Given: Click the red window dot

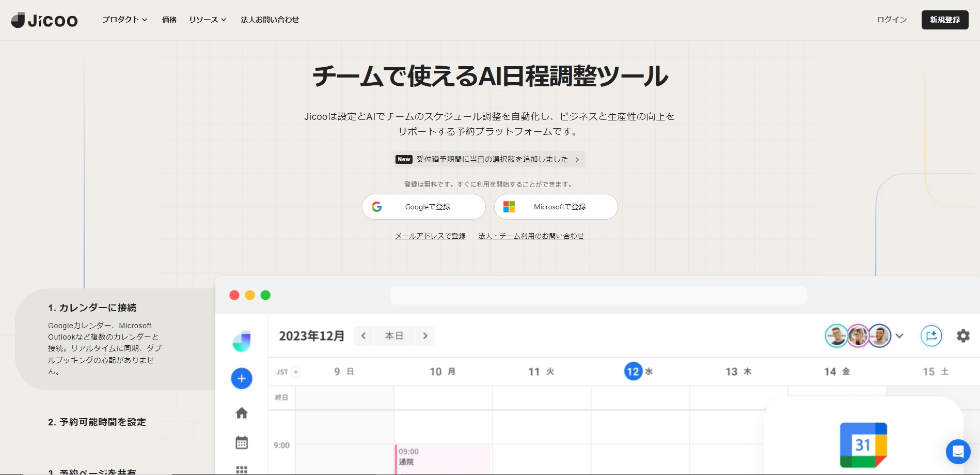Looking at the screenshot, I should click(x=234, y=295).
